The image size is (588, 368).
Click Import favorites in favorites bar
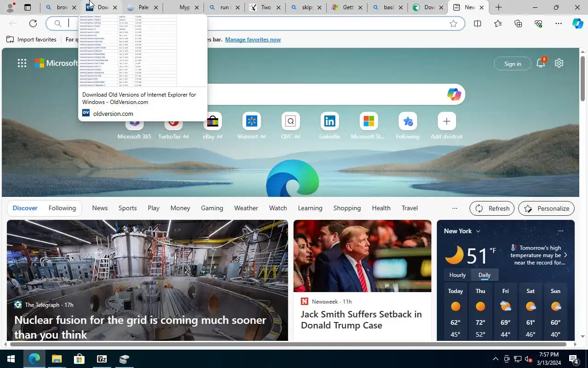coord(31,40)
